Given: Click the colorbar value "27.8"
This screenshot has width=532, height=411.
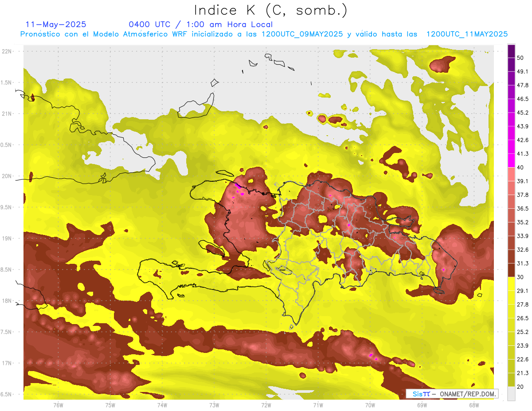Looking at the screenshot, I should (522, 304).
